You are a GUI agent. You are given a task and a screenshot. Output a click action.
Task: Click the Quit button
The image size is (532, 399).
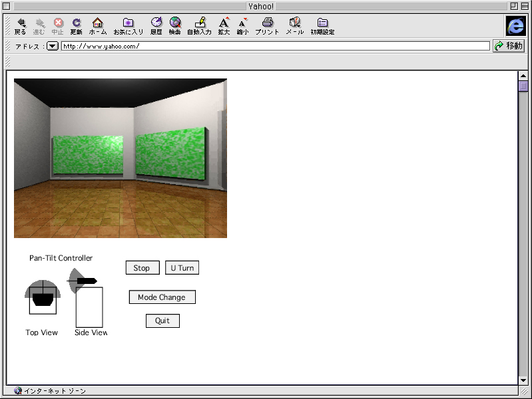tap(162, 321)
